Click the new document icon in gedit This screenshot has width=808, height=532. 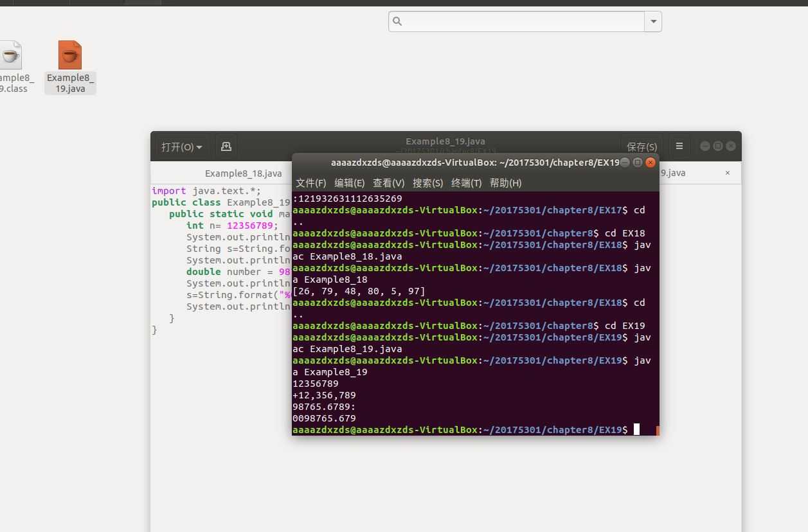[x=226, y=146]
